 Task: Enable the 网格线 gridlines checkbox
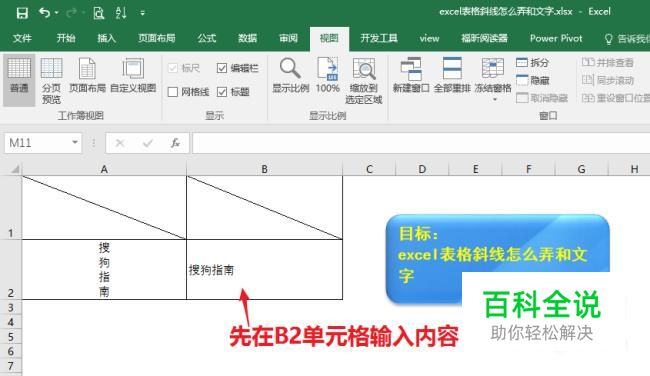coord(173,92)
